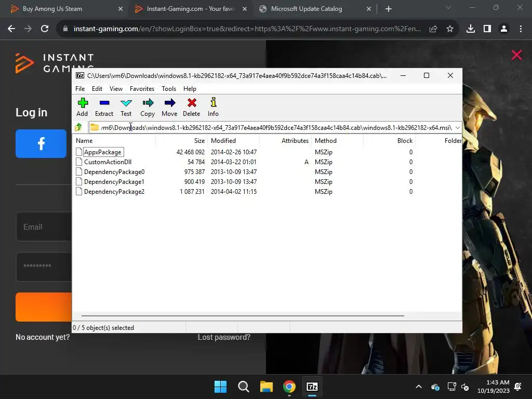Open the taskbar clock and date
Screen dimensions: 532x399
[x=494, y=387]
